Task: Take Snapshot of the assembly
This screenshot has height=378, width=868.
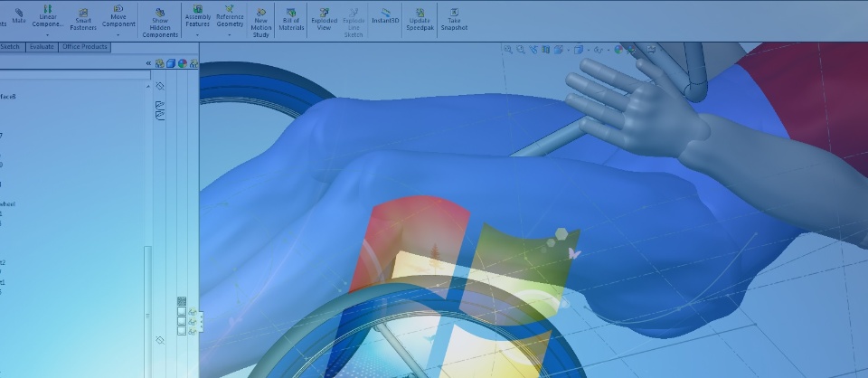Action: [454, 19]
